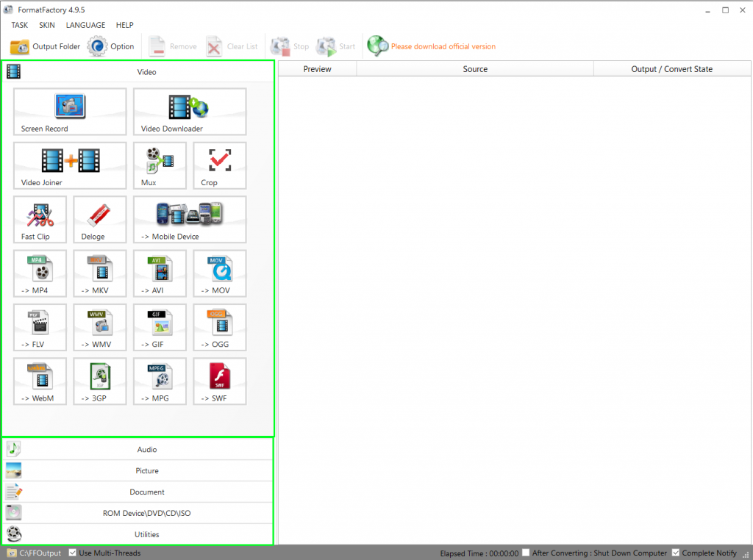The height and width of the screenshot is (560, 753).
Task: Select the -> FLV converter
Action: 40,327
